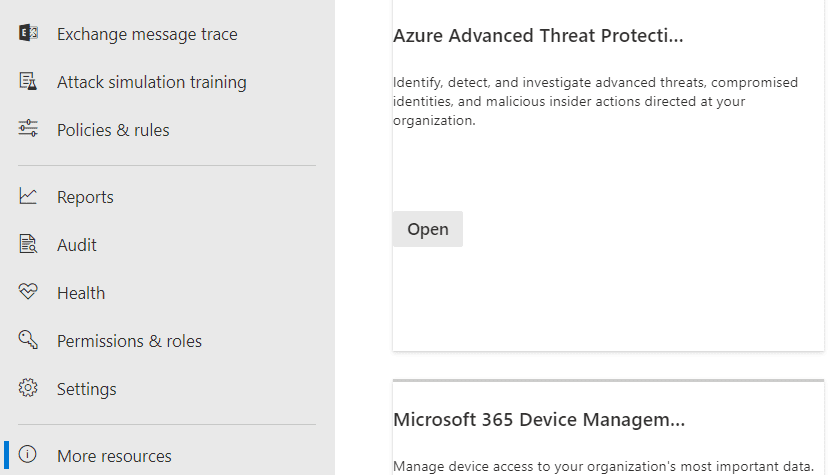The image size is (832, 475).
Task: Go to Settings from sidebar
Action: click(86, 389)
